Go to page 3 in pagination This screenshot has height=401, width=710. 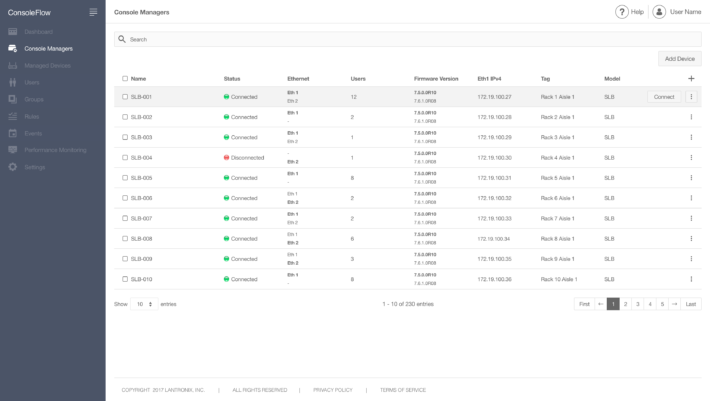[638, 303]
